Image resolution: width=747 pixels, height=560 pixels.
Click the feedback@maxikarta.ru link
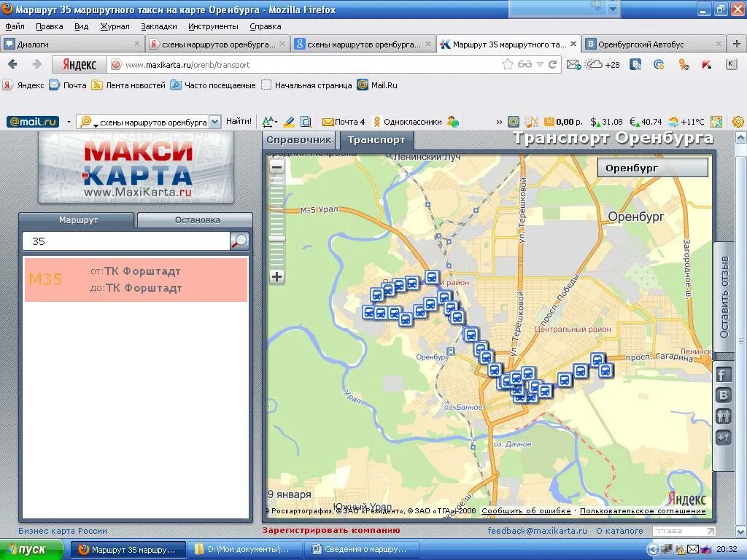(538, 531)
